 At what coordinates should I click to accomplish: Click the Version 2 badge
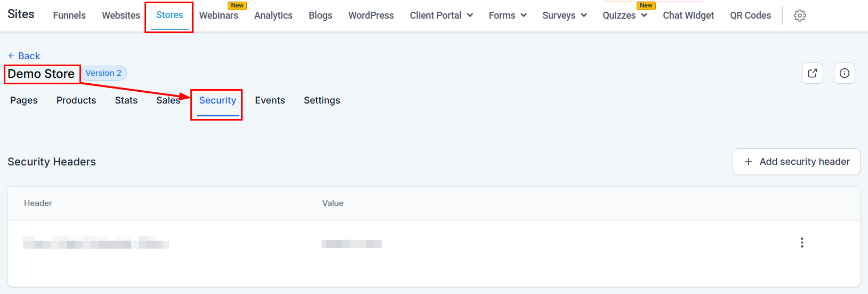[103, 73]
